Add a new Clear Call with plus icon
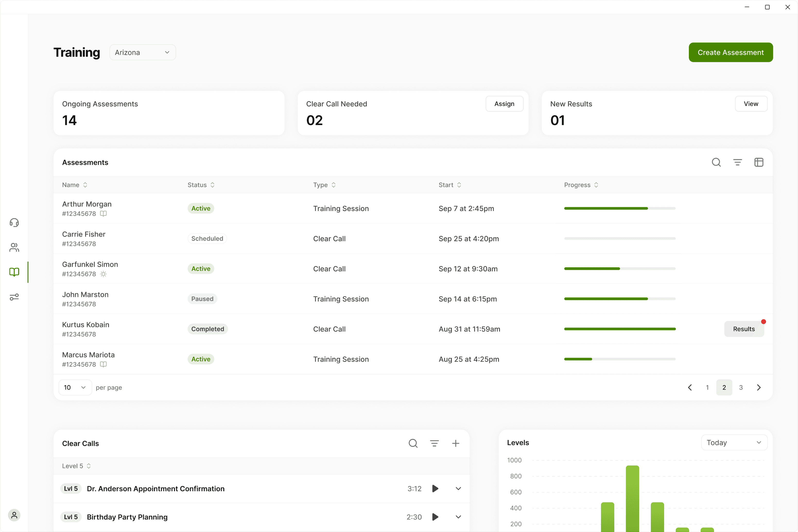The height and width of the screenshot is (532, 798). tap(456, 444)
